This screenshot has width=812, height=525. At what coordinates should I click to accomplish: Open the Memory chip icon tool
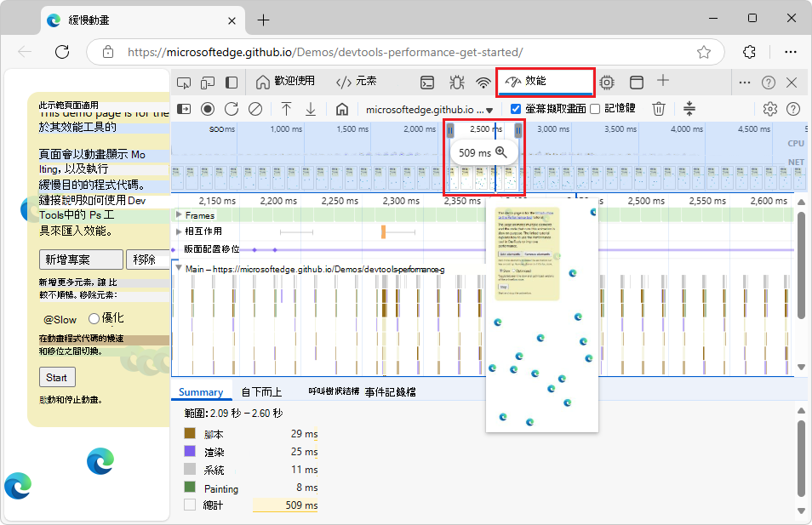point(607,83)
